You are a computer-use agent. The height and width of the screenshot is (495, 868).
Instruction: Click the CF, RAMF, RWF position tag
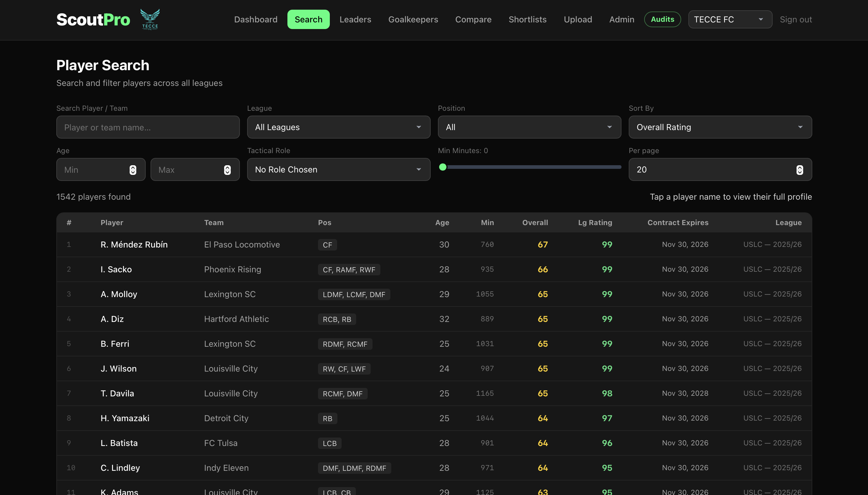pos(349,270)
